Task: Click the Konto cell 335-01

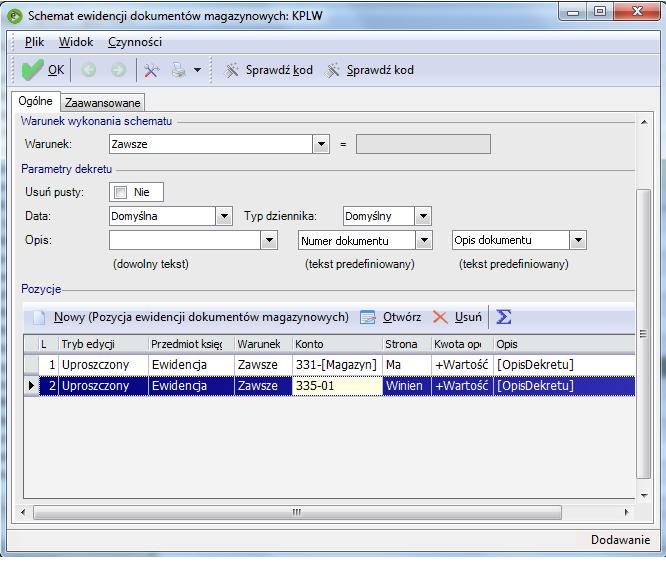Action: [x=337, y=386]
